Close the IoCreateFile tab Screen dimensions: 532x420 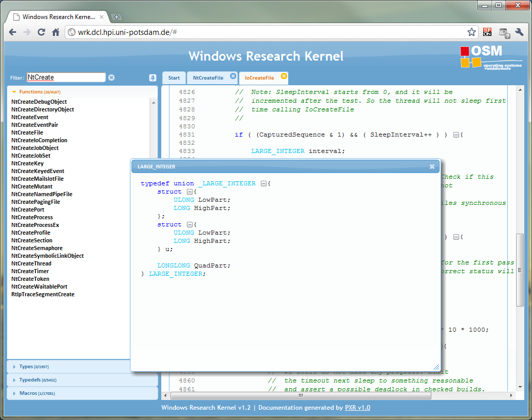click(284, 76)
